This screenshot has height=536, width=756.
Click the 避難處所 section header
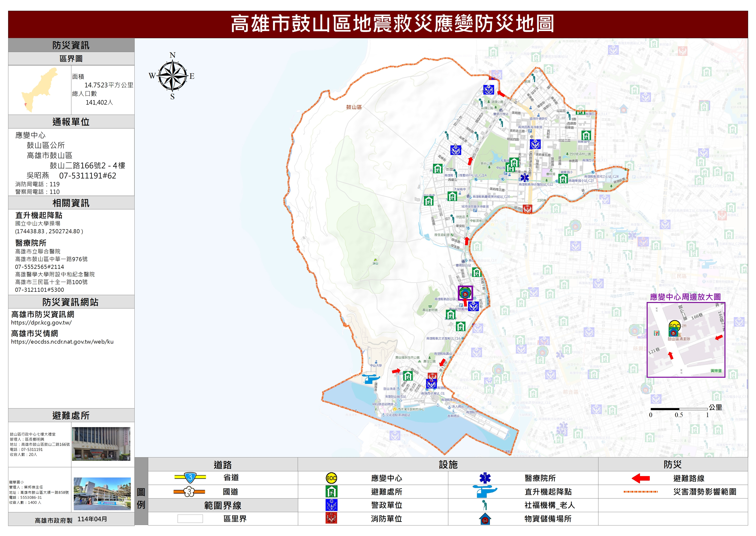71,415
